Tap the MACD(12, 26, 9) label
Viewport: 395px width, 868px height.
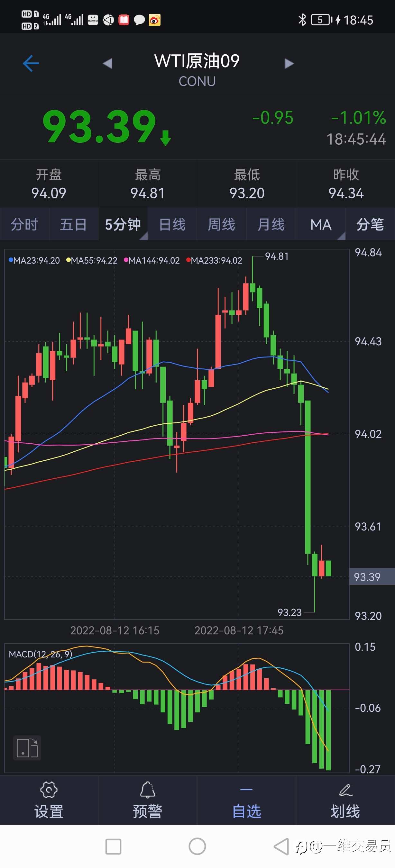coord(41,654)
